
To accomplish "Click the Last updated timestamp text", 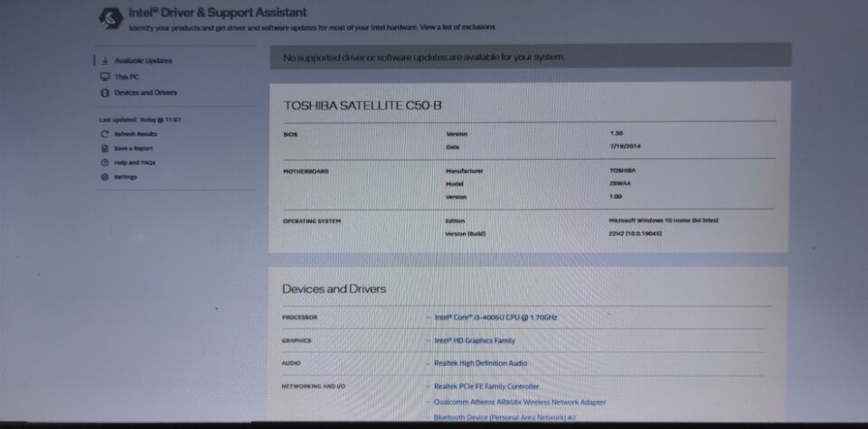I will click(141, 120).
